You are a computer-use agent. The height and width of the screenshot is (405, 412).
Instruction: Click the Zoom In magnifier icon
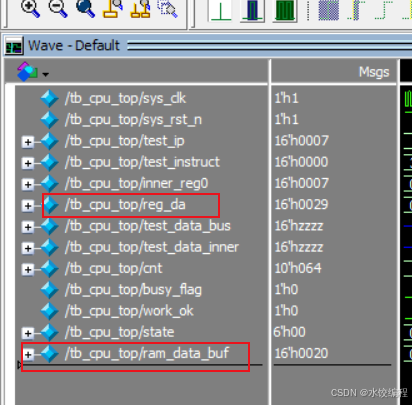(30, 8)
